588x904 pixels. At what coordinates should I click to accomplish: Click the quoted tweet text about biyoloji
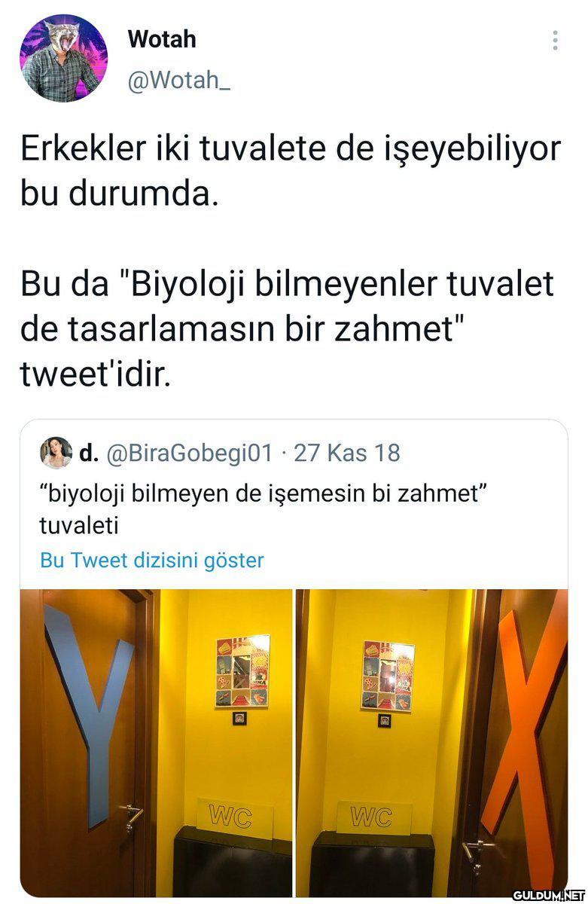click(264, 509)
